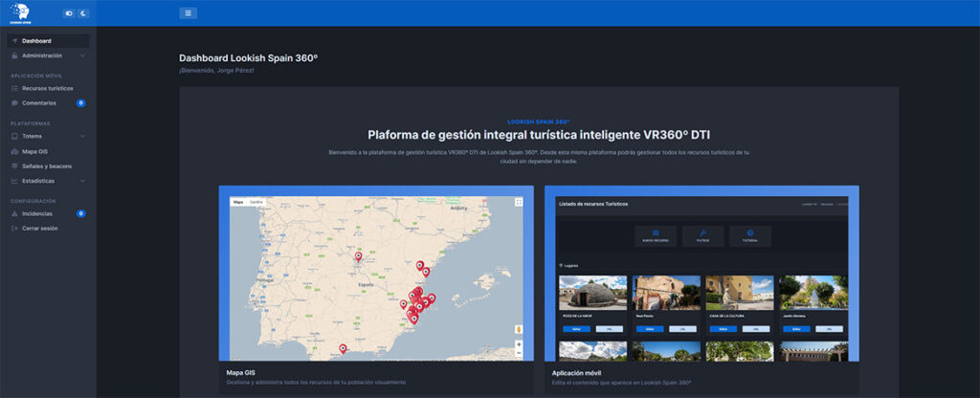The width and height of the screenshot is (980, 398).
Task: Click the Cerrar sesión logout icon
Action: click(14, 229)
